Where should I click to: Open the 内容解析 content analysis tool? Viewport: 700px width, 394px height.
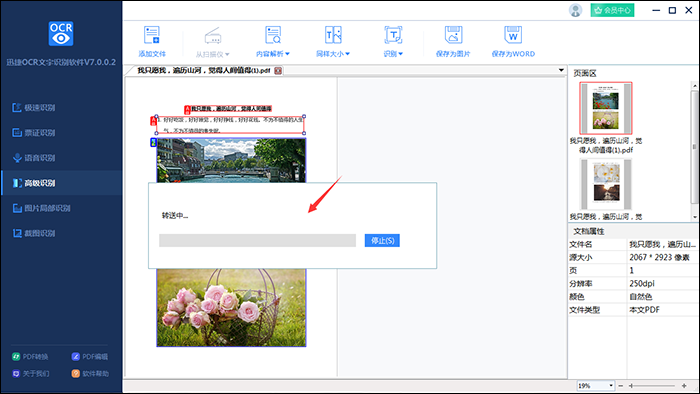tap(273, 41)
